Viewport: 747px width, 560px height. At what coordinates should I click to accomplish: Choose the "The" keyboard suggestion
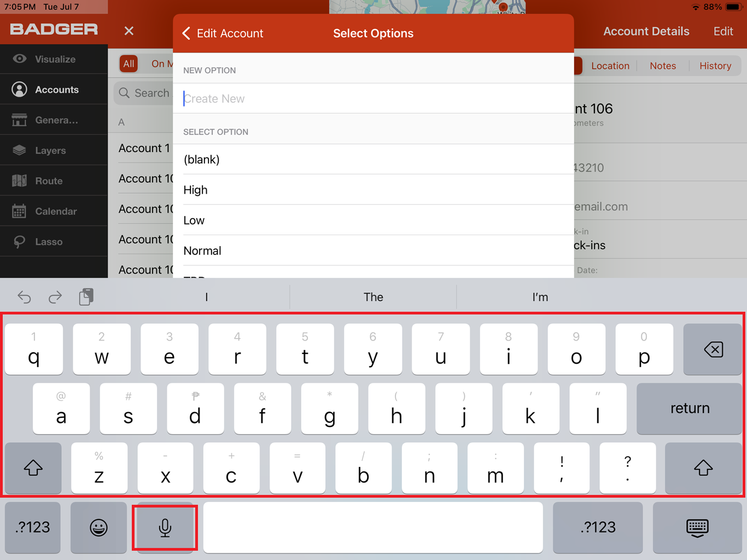click(373, 297)
